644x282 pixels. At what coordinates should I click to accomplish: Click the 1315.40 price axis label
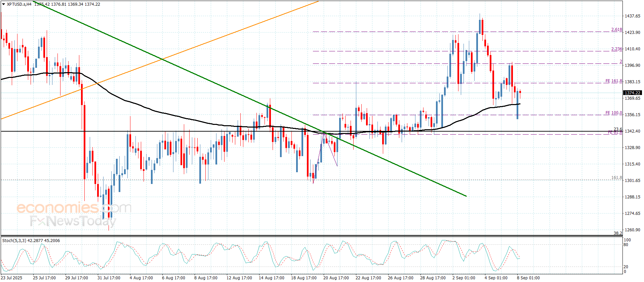[x=632, y=164]
